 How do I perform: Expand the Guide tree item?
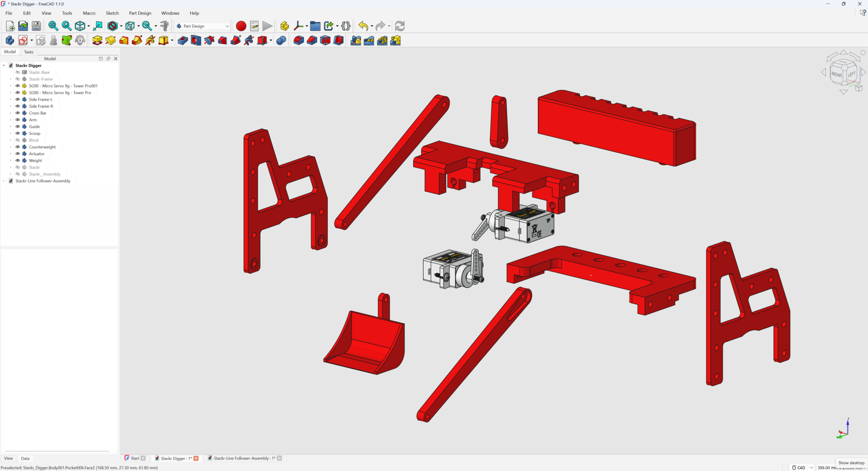[10, 127]
